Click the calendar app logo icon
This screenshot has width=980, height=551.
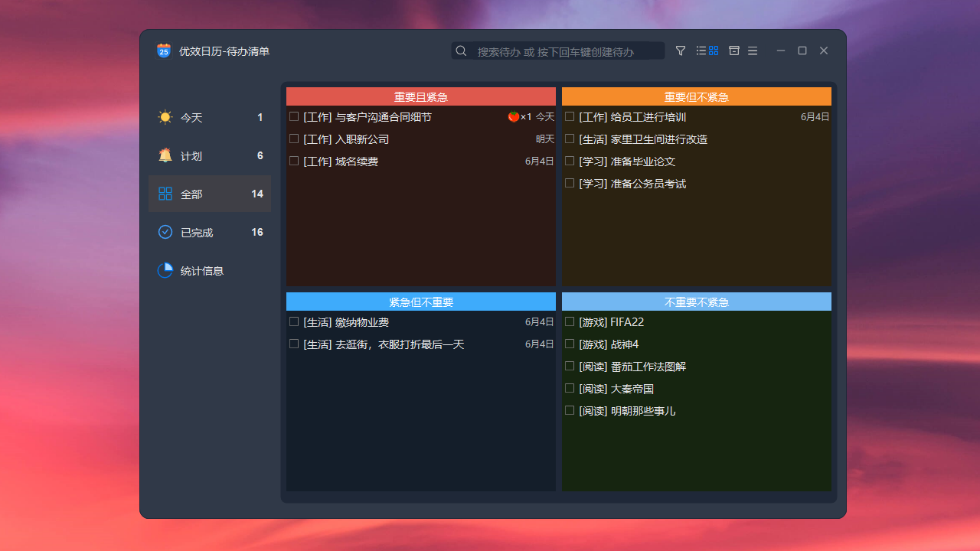[x=164, y=51]
